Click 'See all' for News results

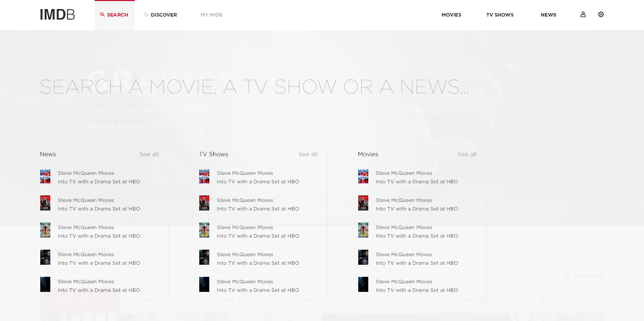[149, 154]
